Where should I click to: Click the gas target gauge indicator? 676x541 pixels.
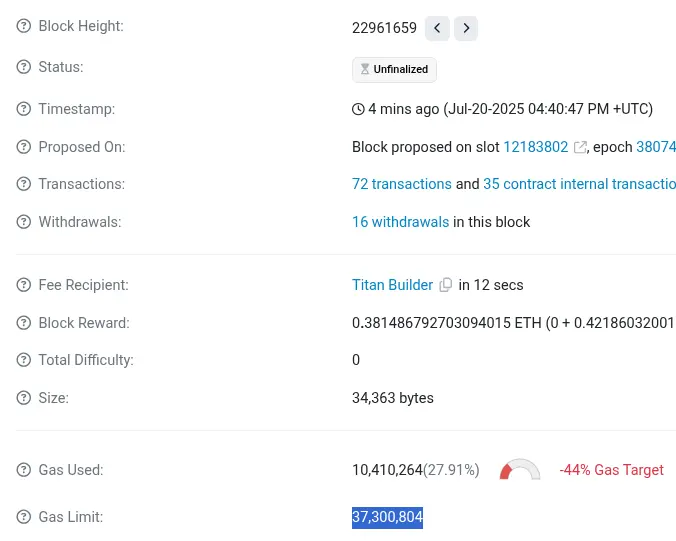520,470
